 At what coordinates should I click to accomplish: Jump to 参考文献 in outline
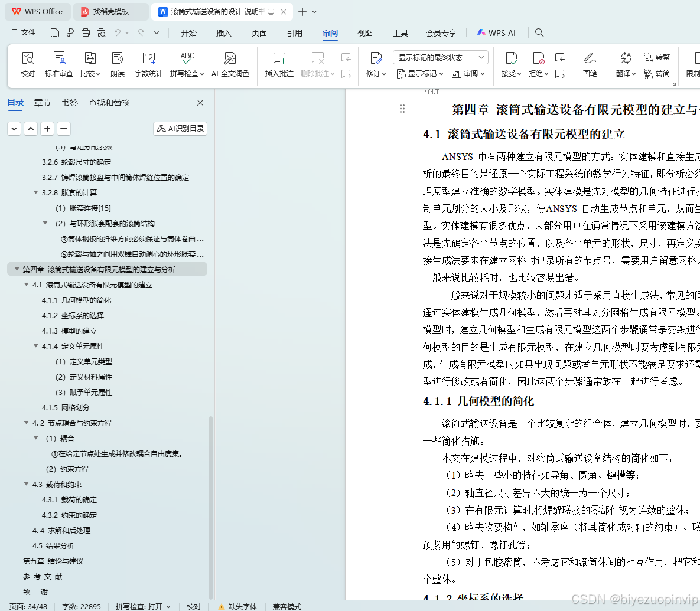(43, 577)
